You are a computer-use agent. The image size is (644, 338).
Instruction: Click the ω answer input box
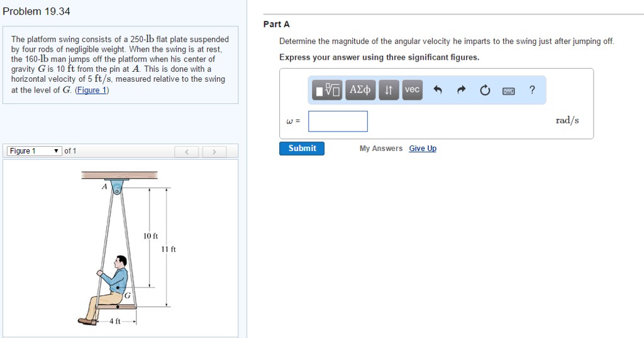pyautogui.click(x=338, y=121)
